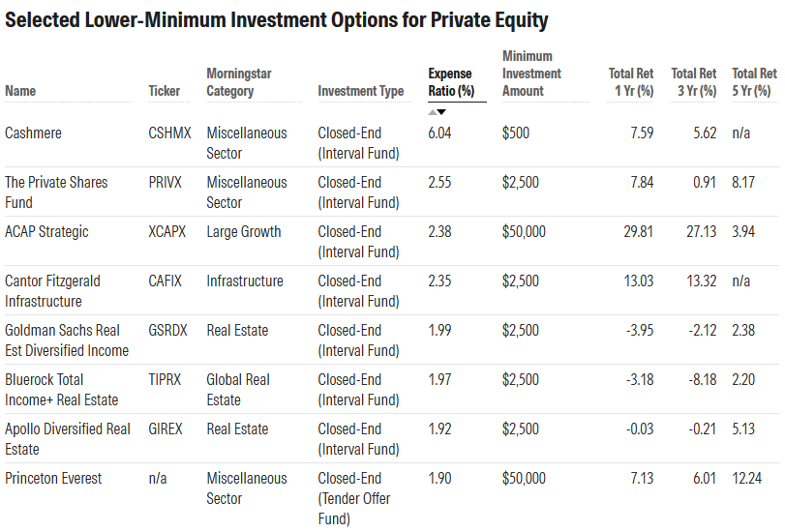Sort by Total Ret 5 Yr header
Screen dimensions: 785x532
click(754, 82)
